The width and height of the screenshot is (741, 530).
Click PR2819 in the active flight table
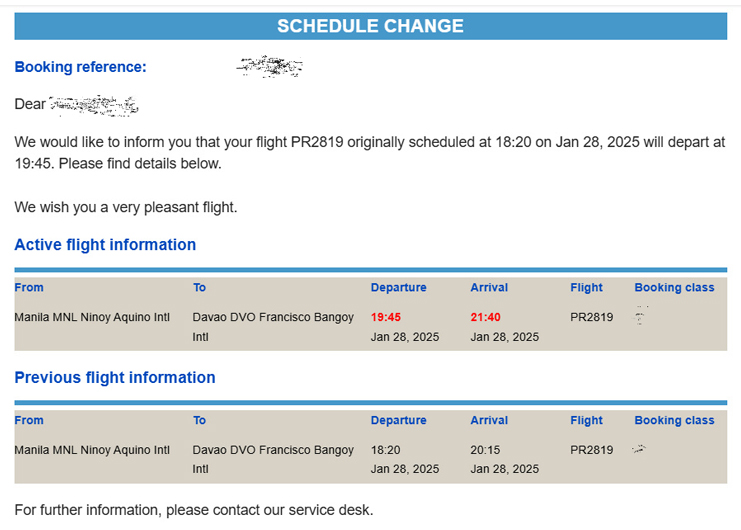tap(592, 317)
